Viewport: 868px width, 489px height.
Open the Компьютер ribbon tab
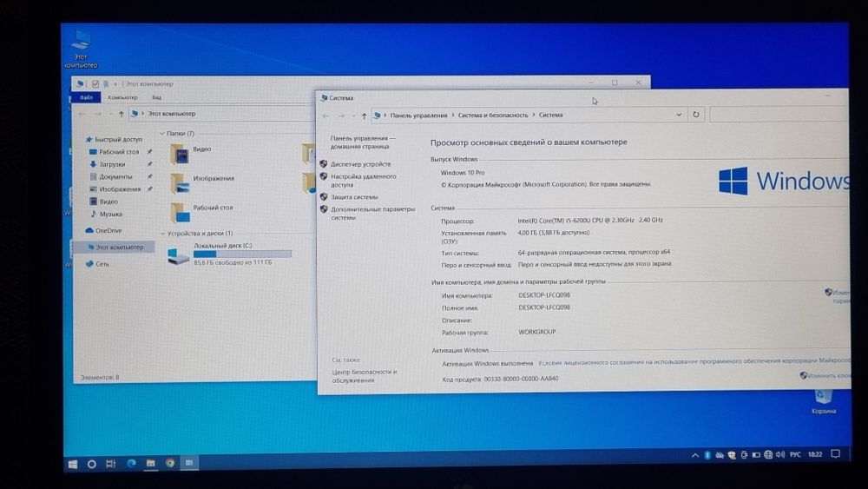coord(123,97)
